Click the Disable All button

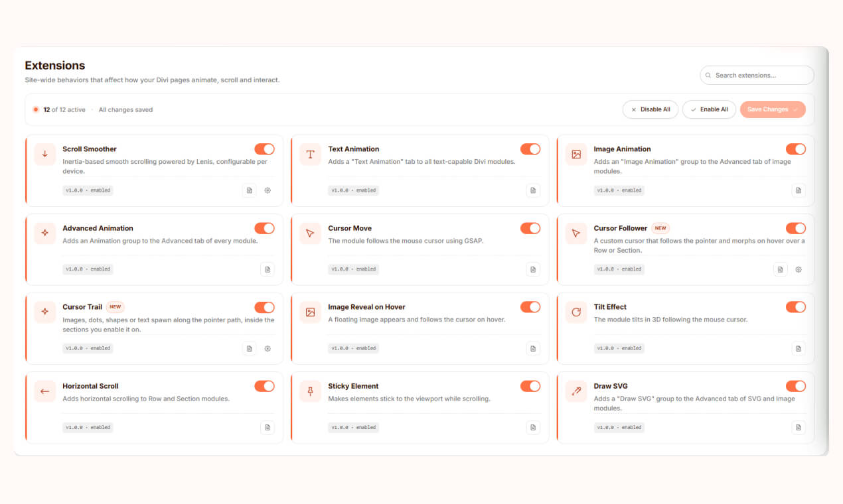[x=651, y=109]
